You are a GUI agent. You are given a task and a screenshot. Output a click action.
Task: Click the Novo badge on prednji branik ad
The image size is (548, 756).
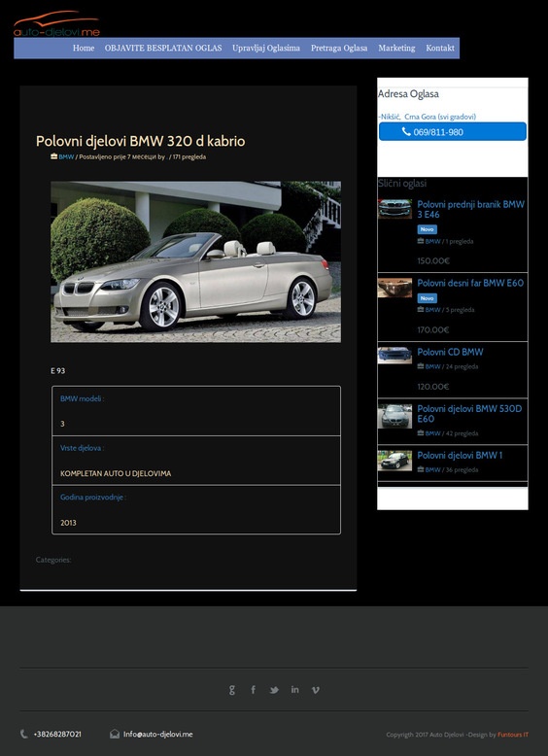tap(427, 229)
